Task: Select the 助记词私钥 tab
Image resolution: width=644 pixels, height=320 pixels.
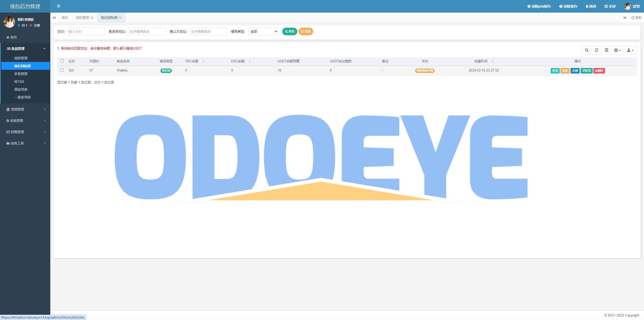Action: [x=109, y=18]
